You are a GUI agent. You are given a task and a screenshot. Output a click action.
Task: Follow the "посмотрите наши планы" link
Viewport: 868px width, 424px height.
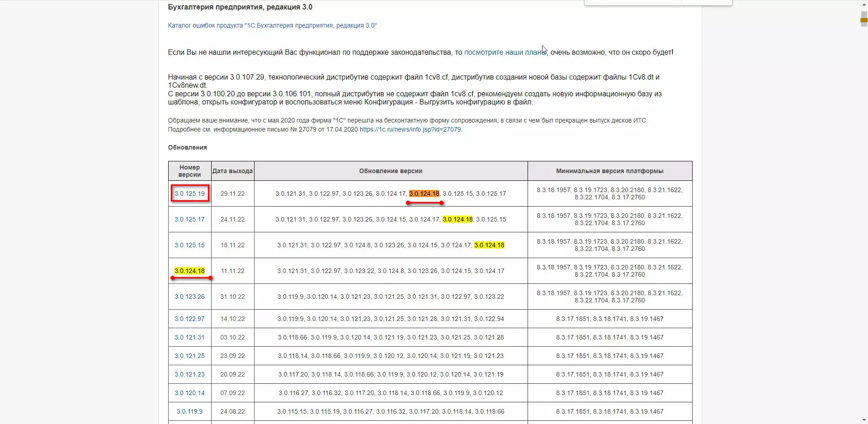click(505, 52)
